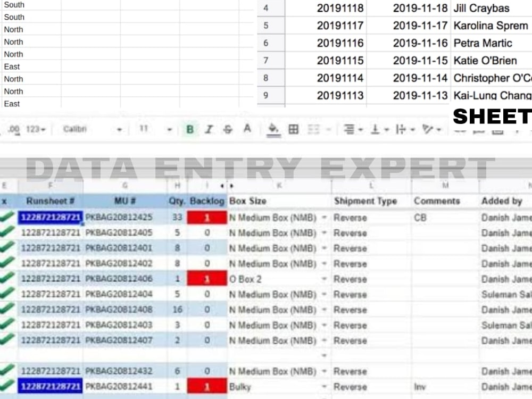Viewport: 532px width, 399px height.
Task: Open the horizontal align options
Action: (x=353, y=129)
